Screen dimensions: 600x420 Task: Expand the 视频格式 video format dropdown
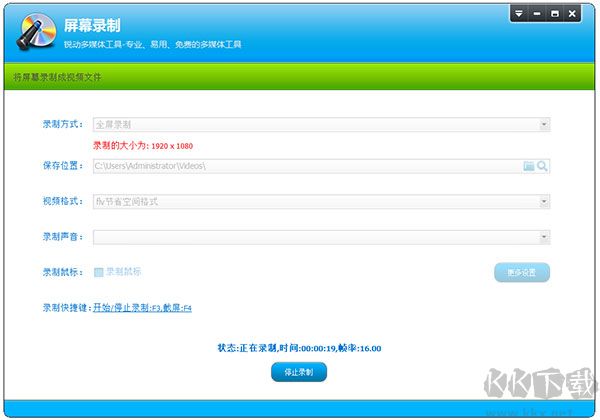coord(544,202)
